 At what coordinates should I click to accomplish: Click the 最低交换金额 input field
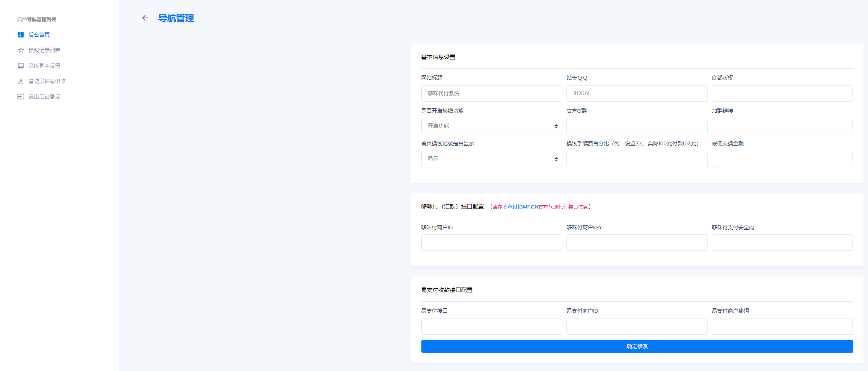click(x=782, y=159)
